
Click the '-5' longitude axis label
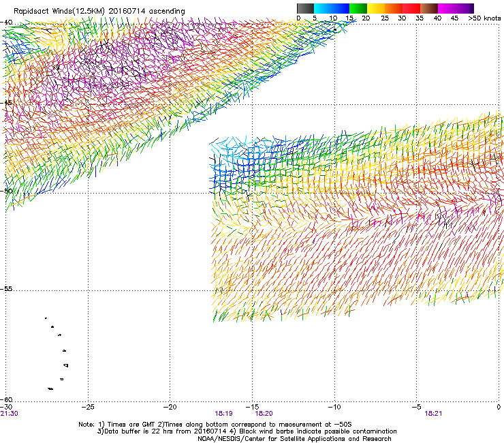coord(416,407)
